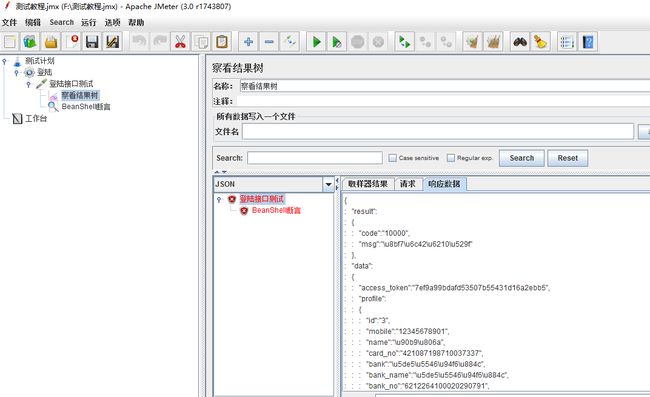
Task: Toggle the Regular exp. checkbox
Action: [x=451, y=158]
